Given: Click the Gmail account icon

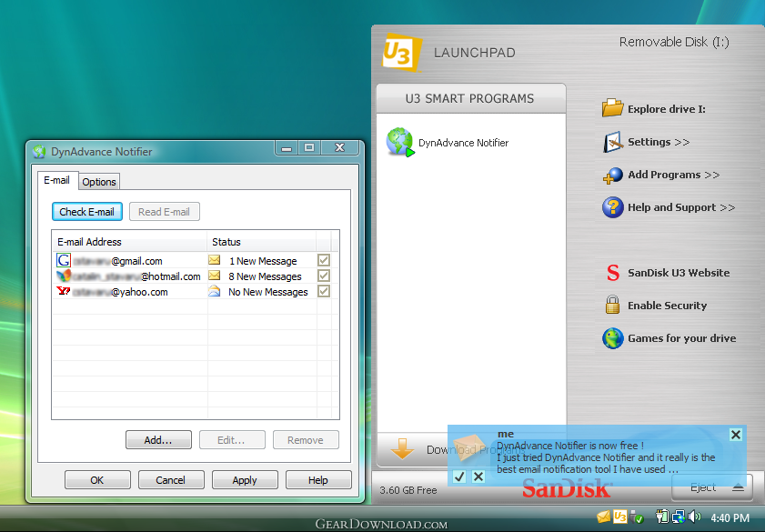Looking at the screenshot, I should (x=64, y=260).
